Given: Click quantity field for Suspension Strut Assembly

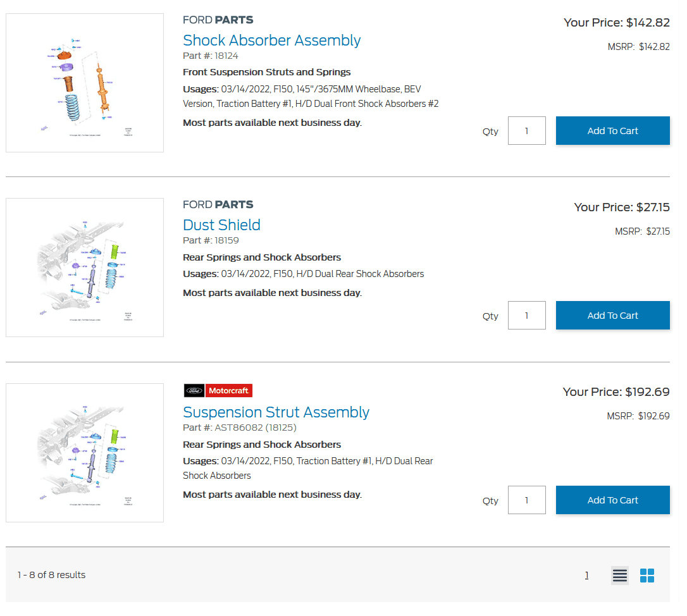Looking at the screenshot, I should 526,501.
